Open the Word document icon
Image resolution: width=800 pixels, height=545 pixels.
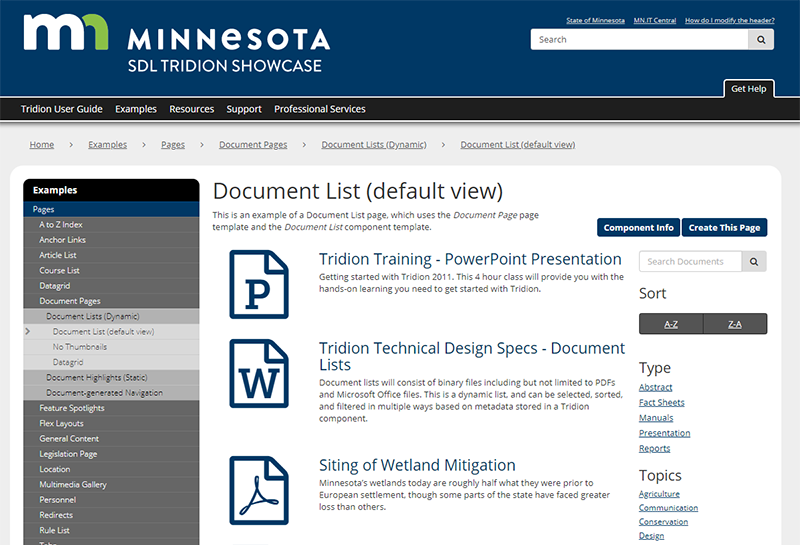[x=259, y=373]
